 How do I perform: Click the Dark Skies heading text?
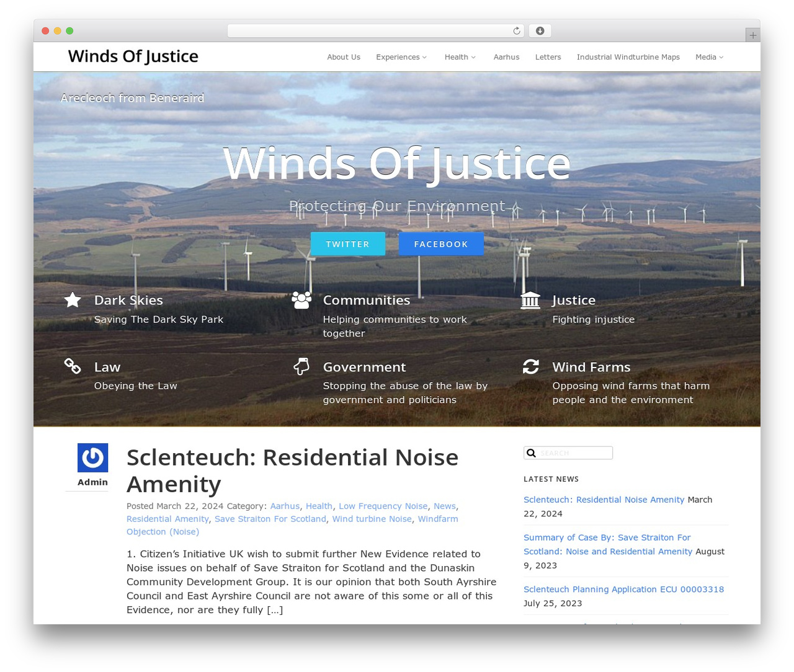coord(128,300)
